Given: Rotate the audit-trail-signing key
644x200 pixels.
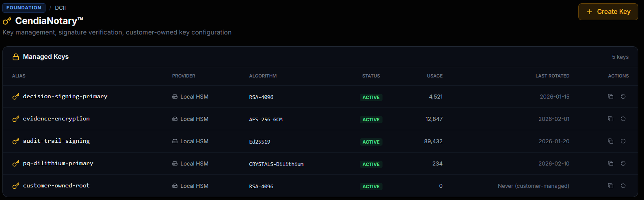Looking at the screenshot, I should point(623,141).
